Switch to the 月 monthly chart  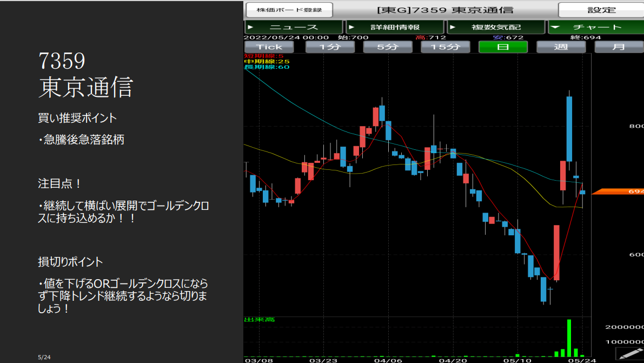[x=619, y=47]
